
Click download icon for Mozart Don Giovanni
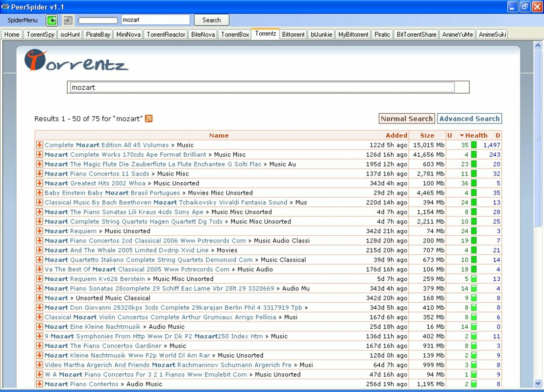coord(40,307)
